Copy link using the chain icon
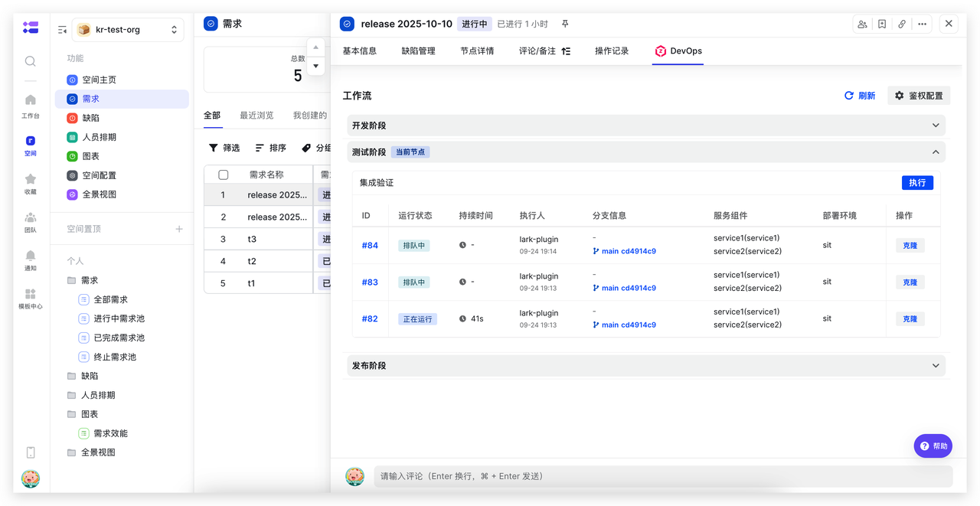Image resolution: width=980 pixels, height=506 pixels. [x=902, y=24]
